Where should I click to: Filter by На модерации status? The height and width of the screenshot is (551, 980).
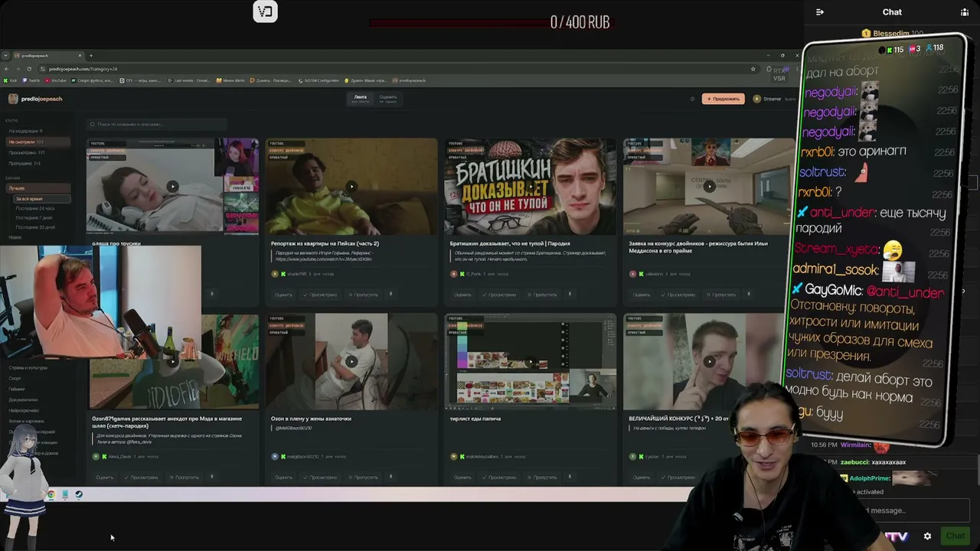click(37, 131)
